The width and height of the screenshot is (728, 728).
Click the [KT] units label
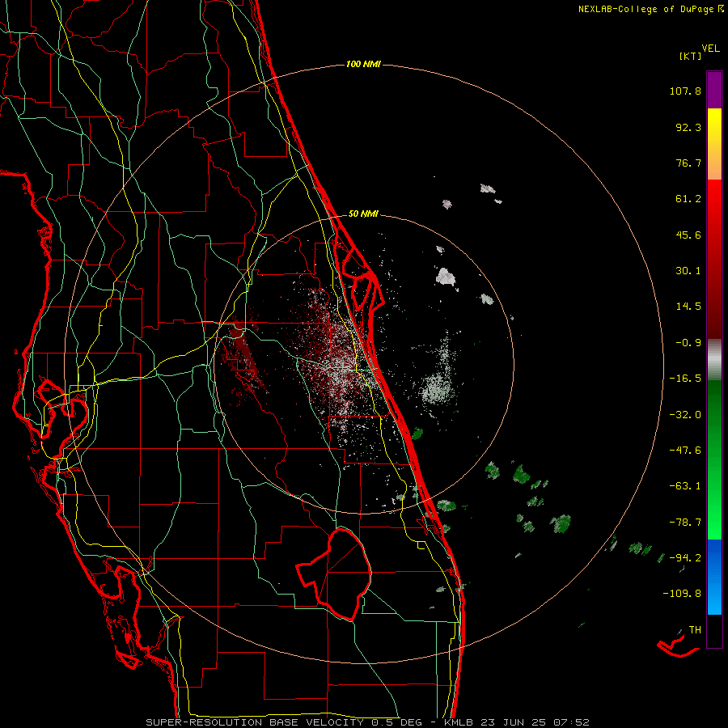pyautogui.click(x=691, y=56)
